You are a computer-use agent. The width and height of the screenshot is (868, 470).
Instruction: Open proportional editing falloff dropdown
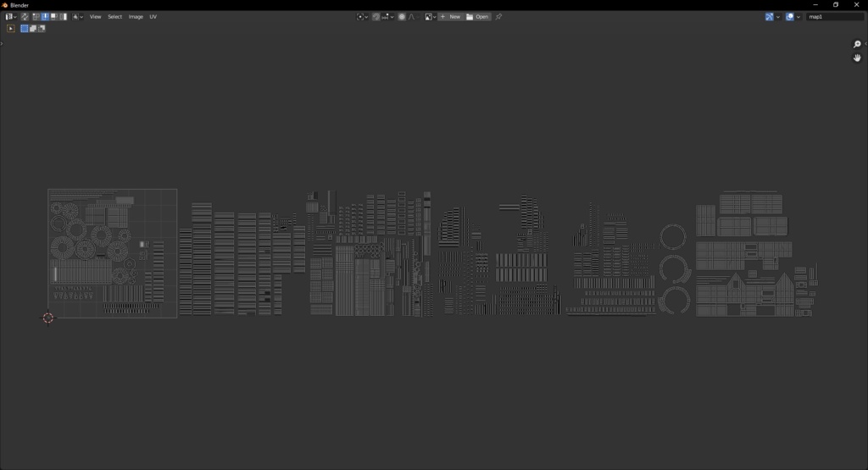point(413,17)
